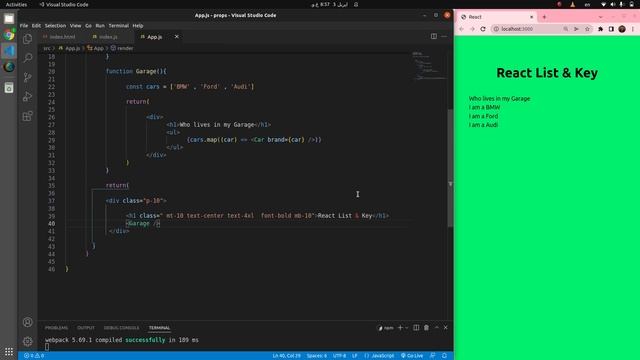Toggle the Chrome side panel icon
This screenshot has height=360, width=640.
tap(611, 29)
